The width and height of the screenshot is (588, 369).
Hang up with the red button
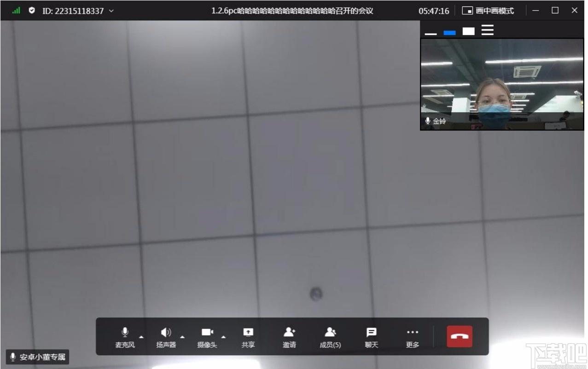(460, 336)
